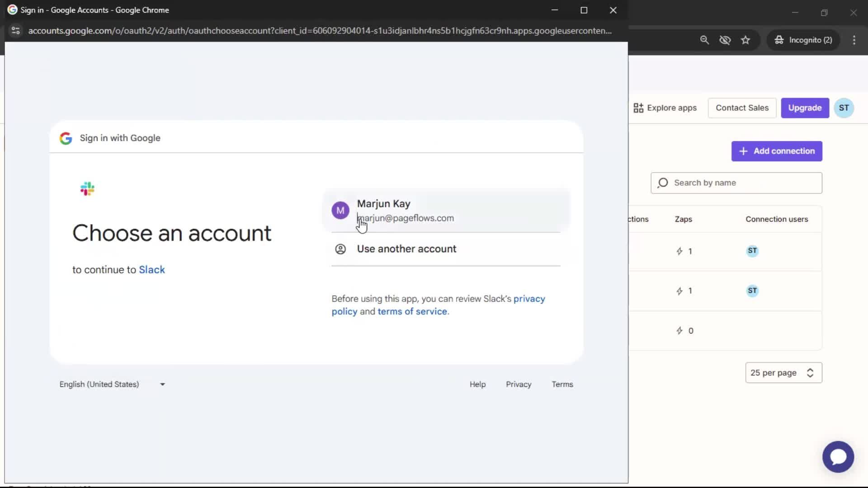Viewport: 868px width, 488px height.
Task: Open the ST profile avatar menu
Action: [x=844, y=108]
